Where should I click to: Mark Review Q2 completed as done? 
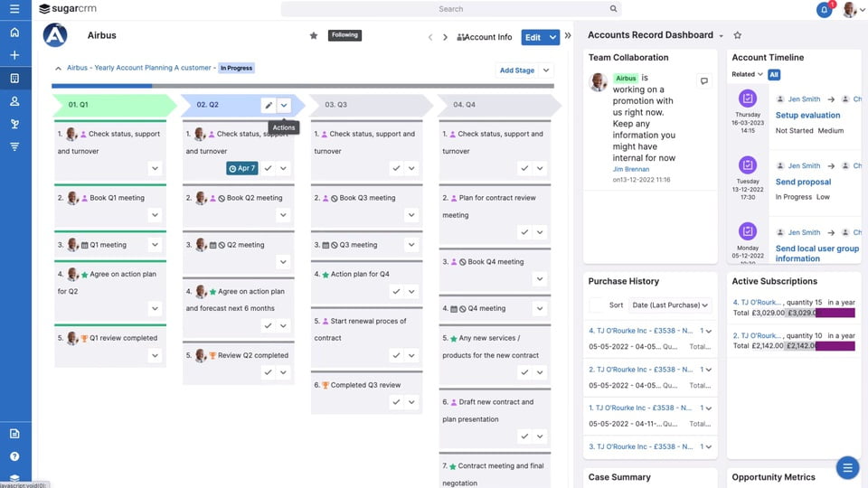(268, 372)
